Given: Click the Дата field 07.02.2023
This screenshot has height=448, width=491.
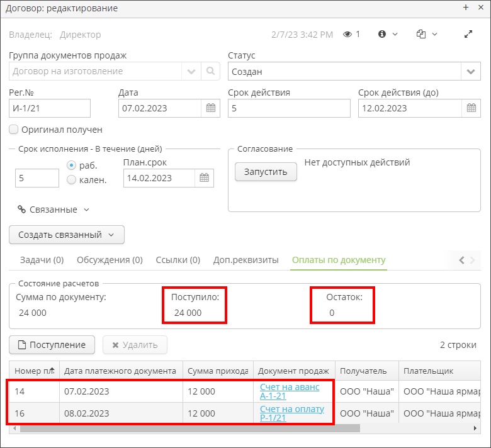Looking at the screenshot, I should click(160, 108).
